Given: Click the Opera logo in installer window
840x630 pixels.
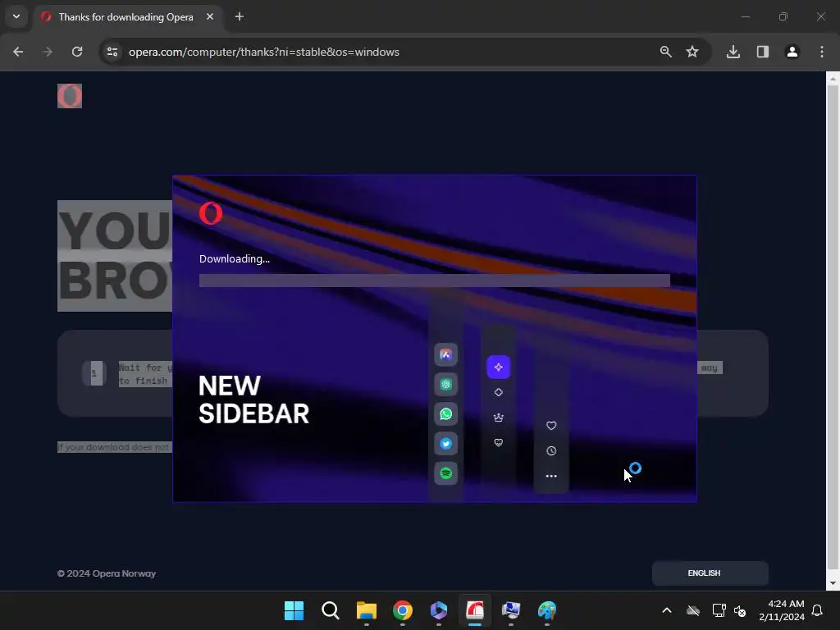Looking at the screenshot, I should (211, 213).
